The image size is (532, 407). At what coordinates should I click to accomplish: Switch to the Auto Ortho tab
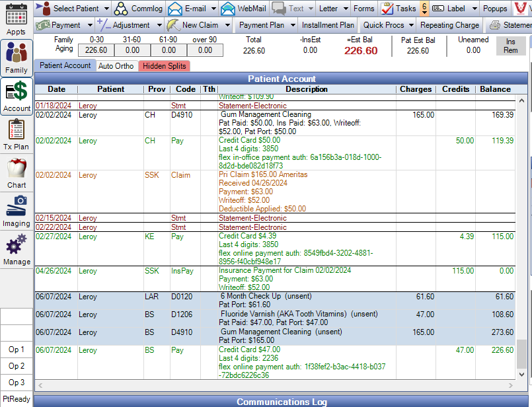coord(116,66)
